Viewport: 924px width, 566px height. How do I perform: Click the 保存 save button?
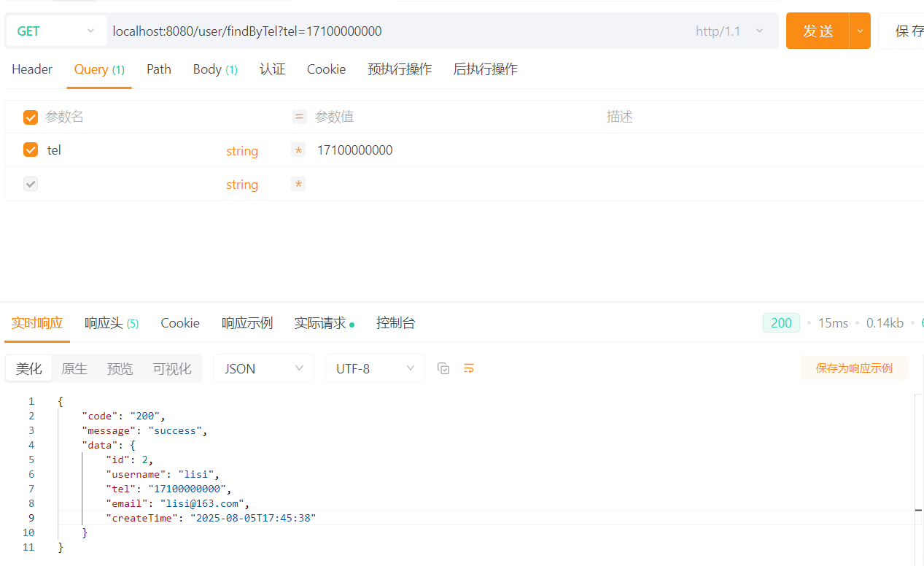click(901, 31)
